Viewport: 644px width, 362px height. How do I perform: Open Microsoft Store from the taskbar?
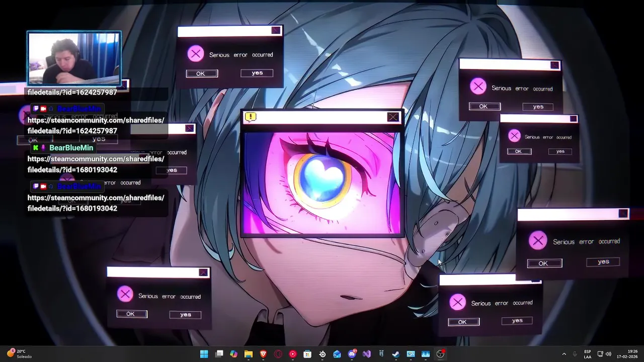307,354
